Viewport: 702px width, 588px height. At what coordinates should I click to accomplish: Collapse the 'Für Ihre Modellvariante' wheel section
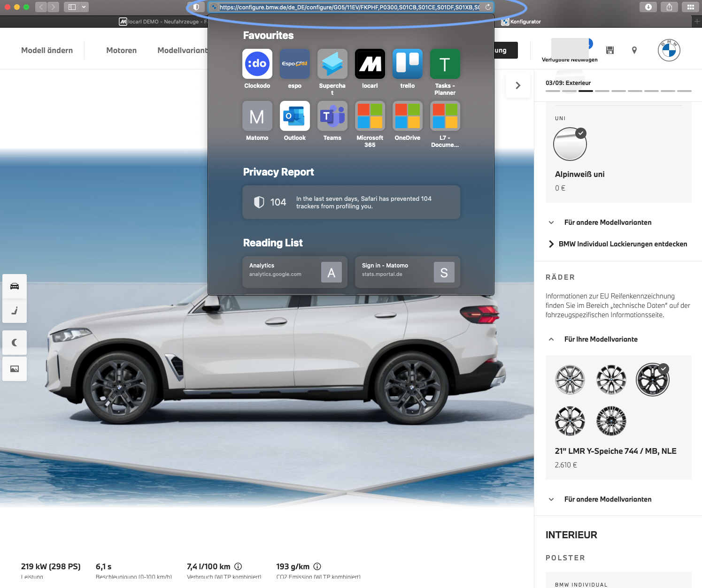pyautogui.click(x=551, y=339)
